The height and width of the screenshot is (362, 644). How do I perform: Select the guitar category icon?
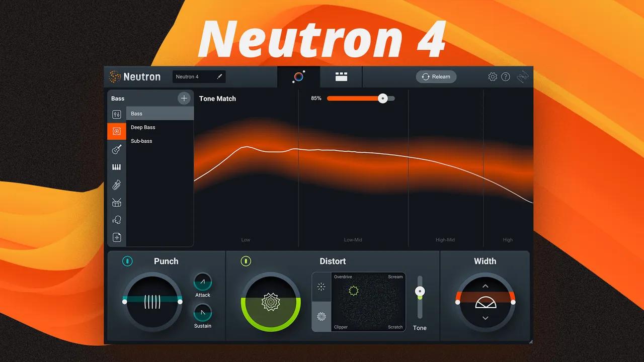tap(117, 149)
